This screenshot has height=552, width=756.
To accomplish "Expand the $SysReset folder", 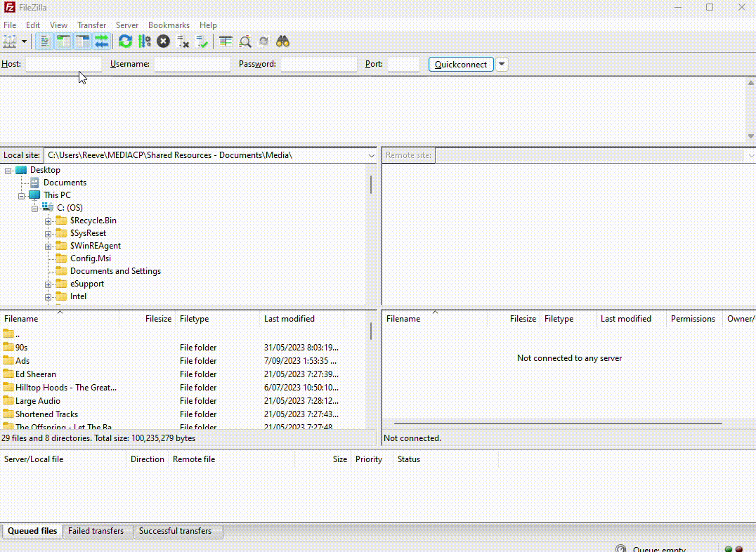I will pyautogui.click(x=48, y=234).
